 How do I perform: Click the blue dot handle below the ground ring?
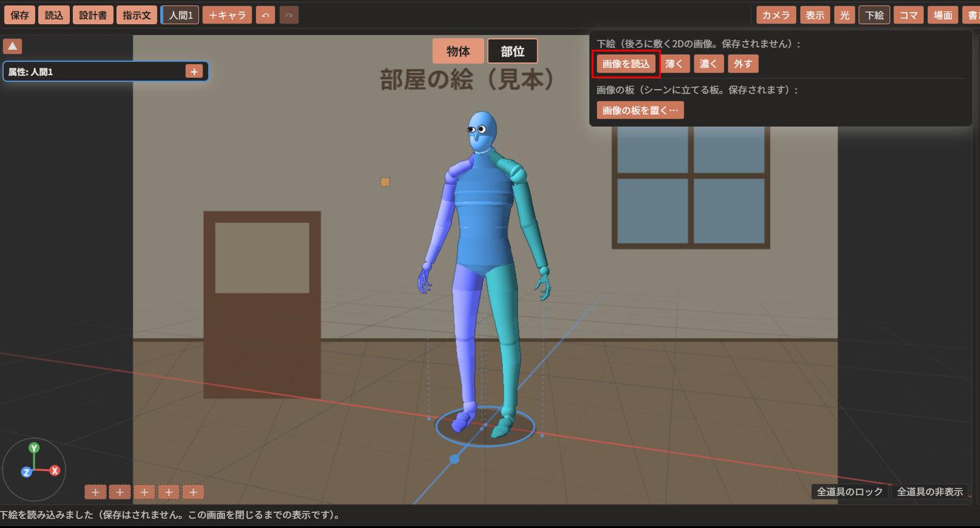pos(455,459)
